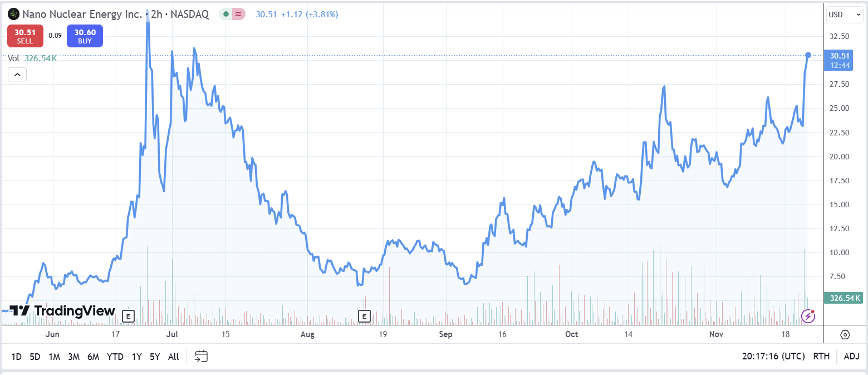Select the 6M time range

click(93, 357)
